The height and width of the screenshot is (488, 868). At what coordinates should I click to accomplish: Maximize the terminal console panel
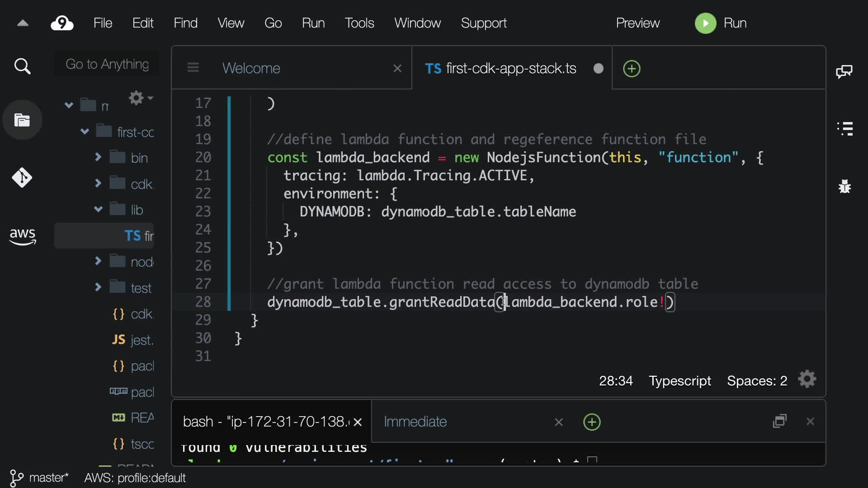[780, 421]
